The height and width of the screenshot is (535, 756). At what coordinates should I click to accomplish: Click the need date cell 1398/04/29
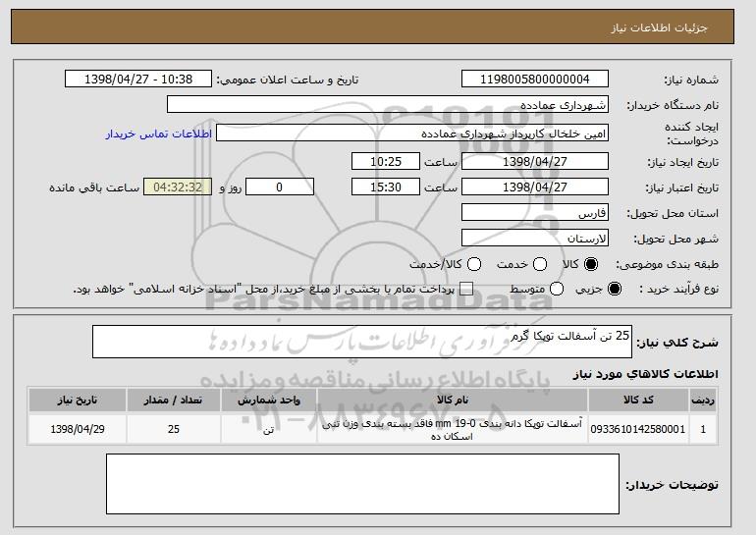tap(78, 429)
